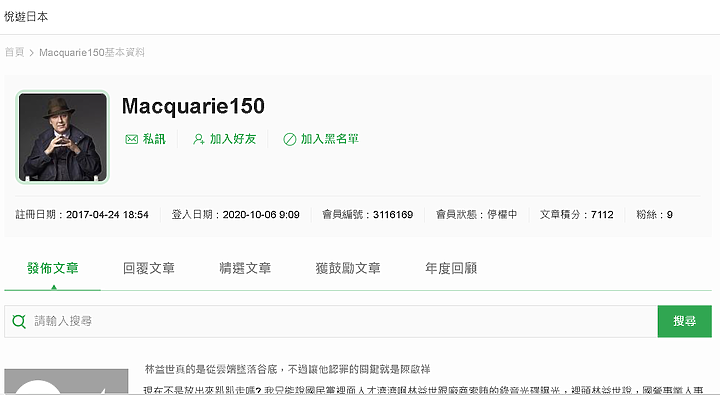Click the grey article thumbnail image
Screen dimensions: 720x395
[x=66, y=381]
